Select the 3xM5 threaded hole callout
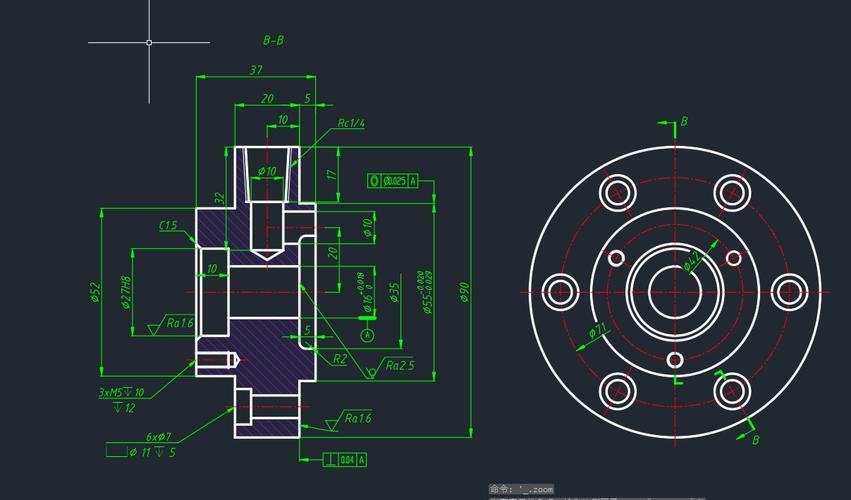The width and height of the screenshot is (851, 500). pyautogui.click(x=121, y=393)
